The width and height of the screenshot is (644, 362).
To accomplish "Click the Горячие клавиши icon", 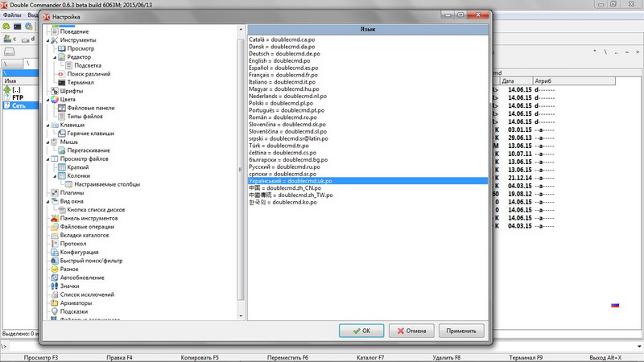I will pyautogui.click(x=62, y=134).
